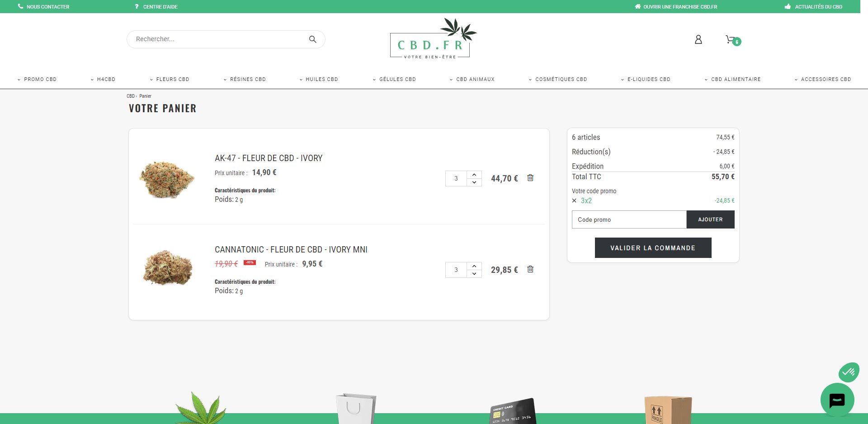
Task: Increase AK-47 quantity with up arrow
Action: coord(474,175)
